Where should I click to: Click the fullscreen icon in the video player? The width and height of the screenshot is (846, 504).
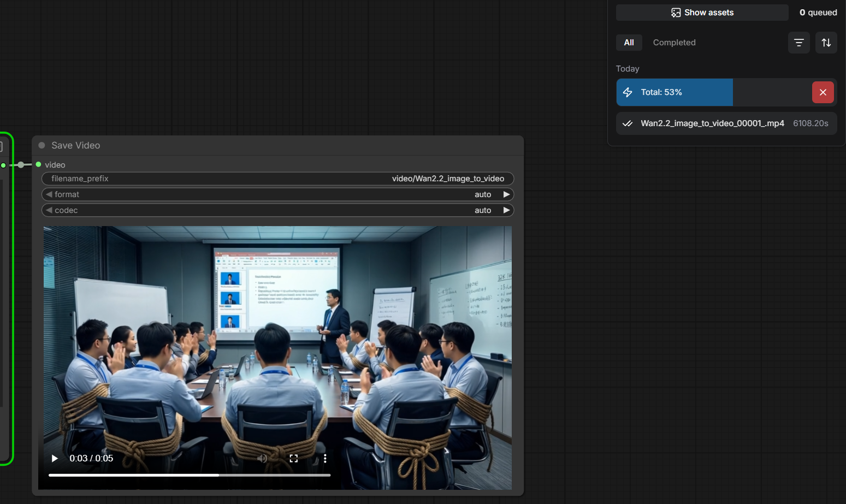(293, 458)
